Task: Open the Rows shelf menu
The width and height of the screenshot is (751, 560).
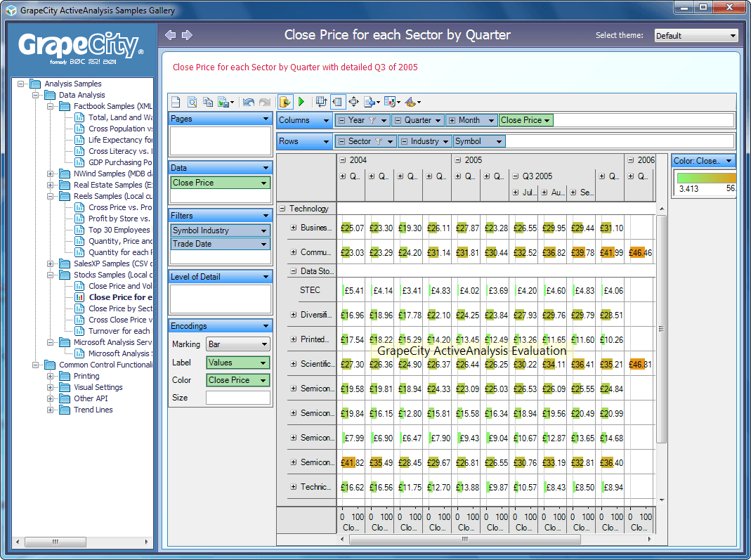Action: click(304, 141)
